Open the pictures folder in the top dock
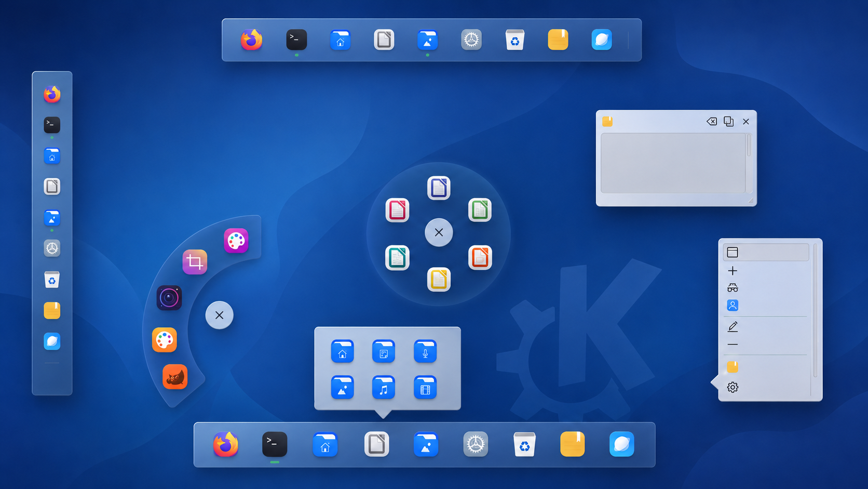The width and height of the screenshot is (868, 489). pos(427,39)
